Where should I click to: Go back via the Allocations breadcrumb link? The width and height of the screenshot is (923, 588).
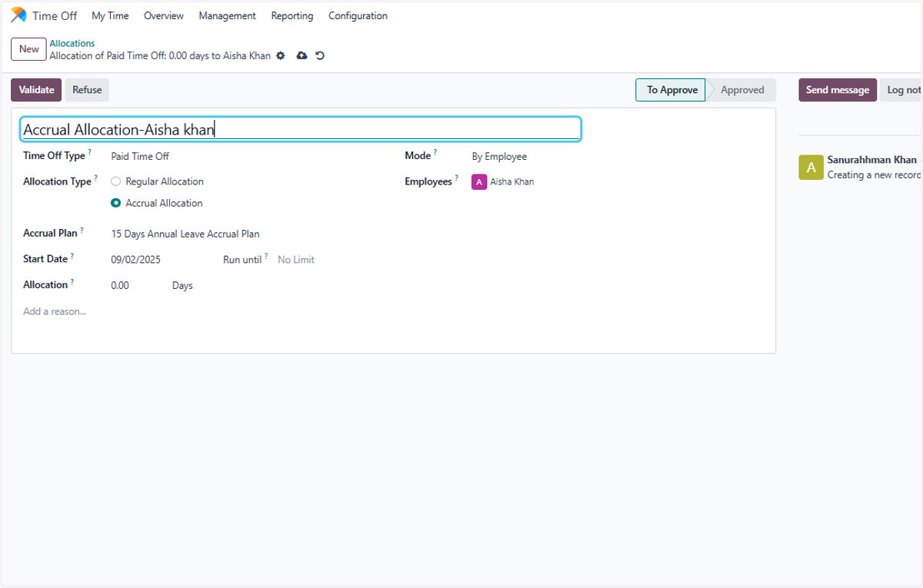(72, 44)
